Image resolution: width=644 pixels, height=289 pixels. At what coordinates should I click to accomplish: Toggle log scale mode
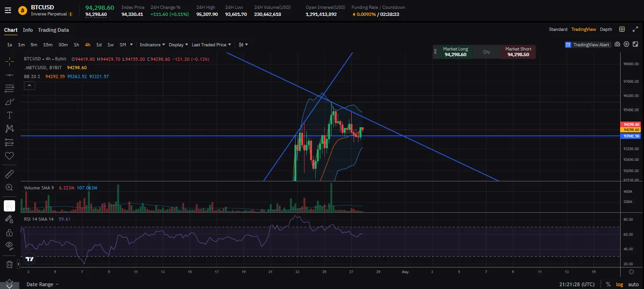[619, 284]
